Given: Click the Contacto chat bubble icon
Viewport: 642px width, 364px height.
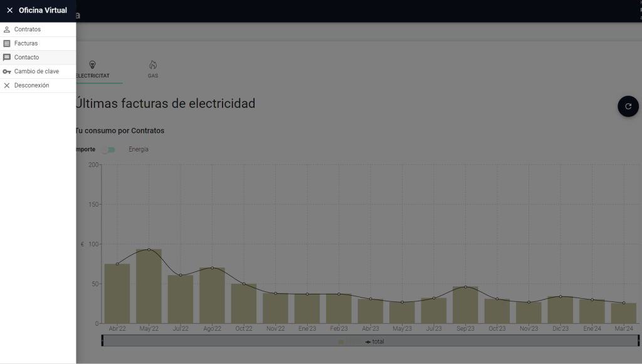Looking at the screenshot, I should 7,58.
